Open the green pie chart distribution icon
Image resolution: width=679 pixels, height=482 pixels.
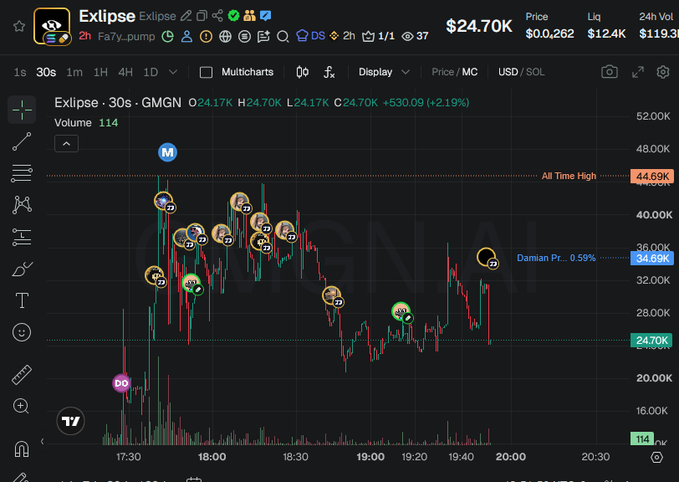(168, 36)
